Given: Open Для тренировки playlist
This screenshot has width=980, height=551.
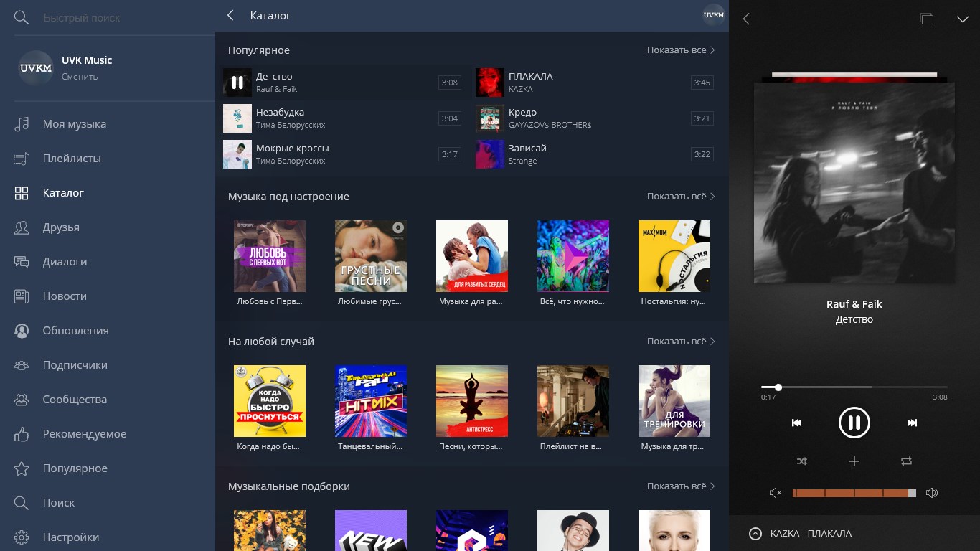Looking at the screenshot, I should pos(674,401).
